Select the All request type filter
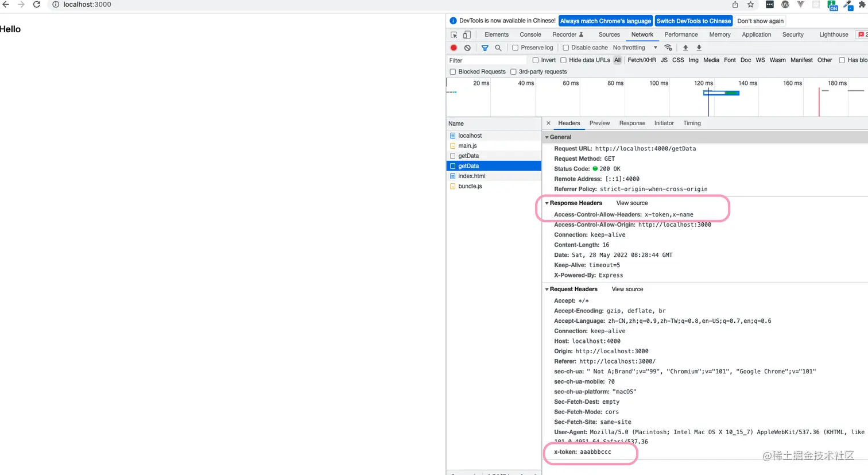Image resolution: width=868 pixels, height=475 pixels. pyautogui.click(x=617, y=60)
